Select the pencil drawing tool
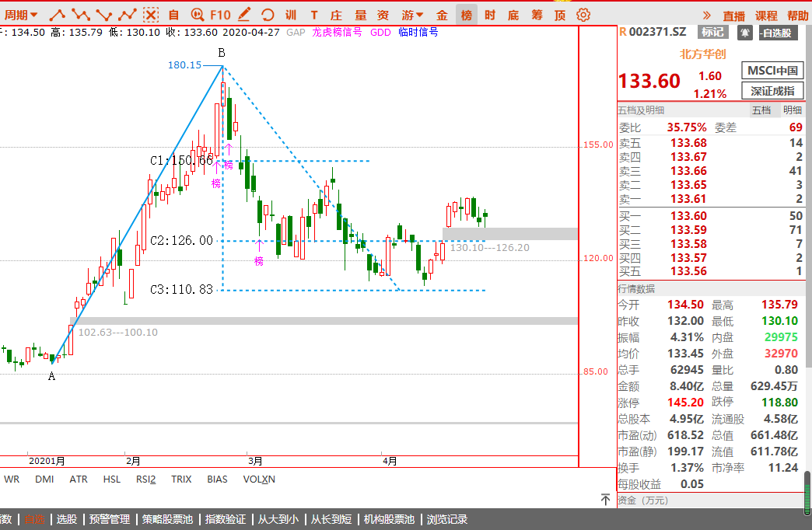 [244, 15]
